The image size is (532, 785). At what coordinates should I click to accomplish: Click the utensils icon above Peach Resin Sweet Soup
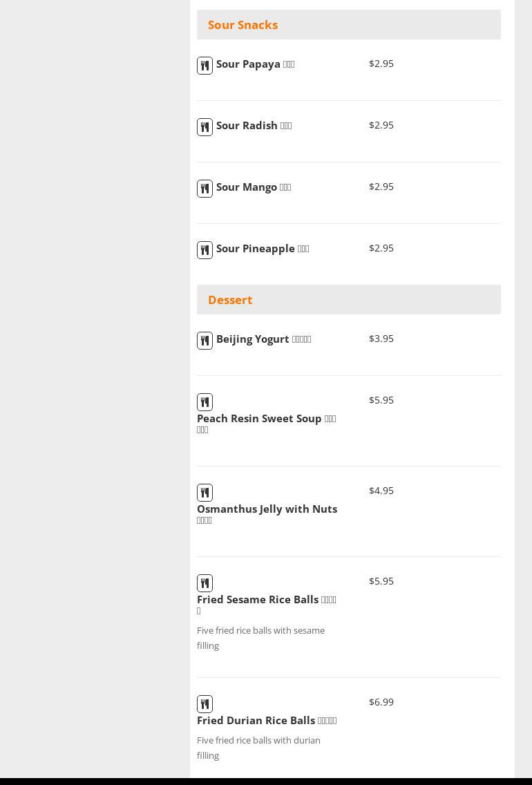click(x=205, y=402)
